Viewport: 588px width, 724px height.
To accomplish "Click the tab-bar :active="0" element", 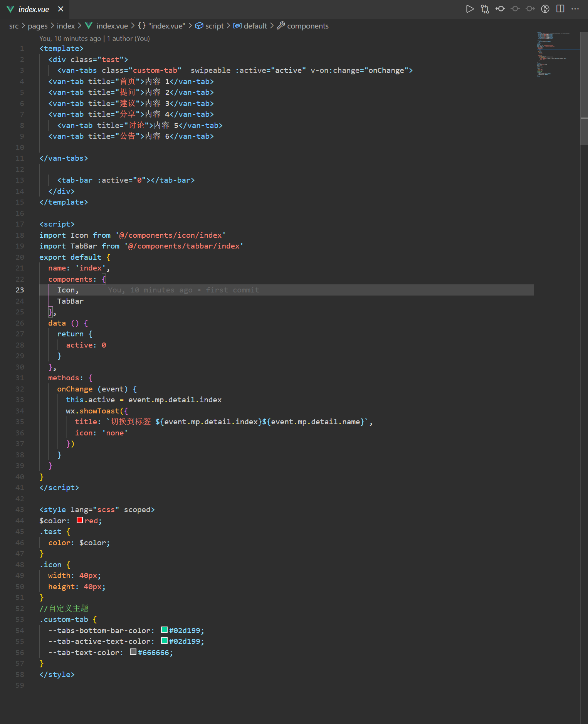I will (126, 180).
